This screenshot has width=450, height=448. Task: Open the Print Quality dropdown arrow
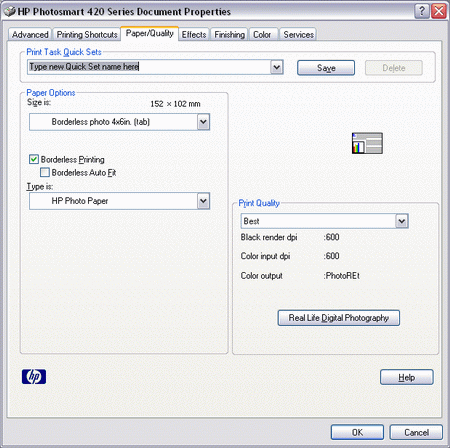(x=402, y=221)
